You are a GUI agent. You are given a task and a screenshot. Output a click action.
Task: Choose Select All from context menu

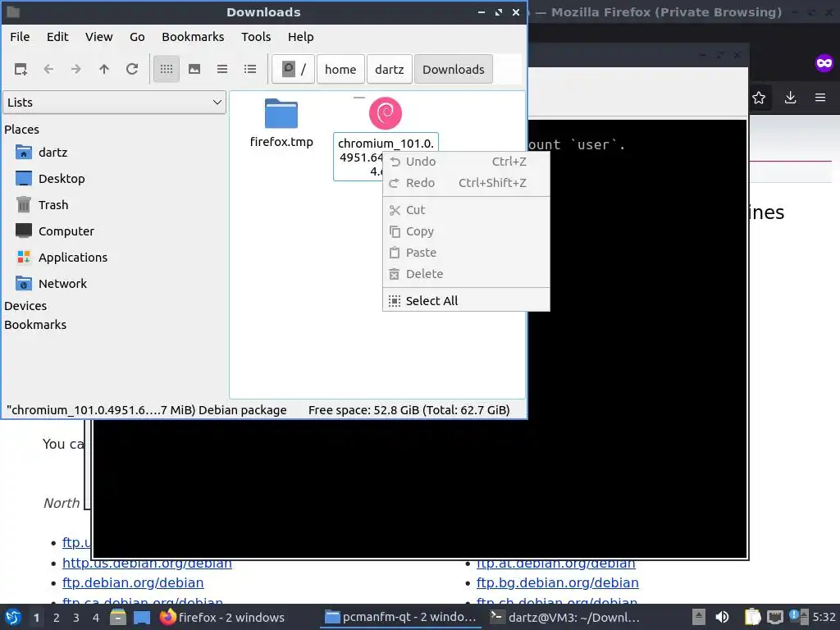[x=466, y=300]
